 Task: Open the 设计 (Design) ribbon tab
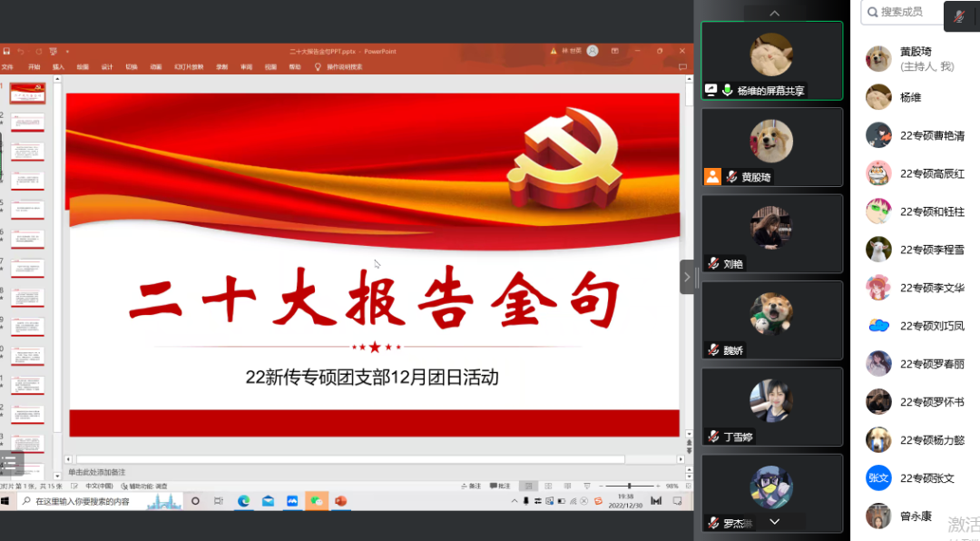pos(107,67)
